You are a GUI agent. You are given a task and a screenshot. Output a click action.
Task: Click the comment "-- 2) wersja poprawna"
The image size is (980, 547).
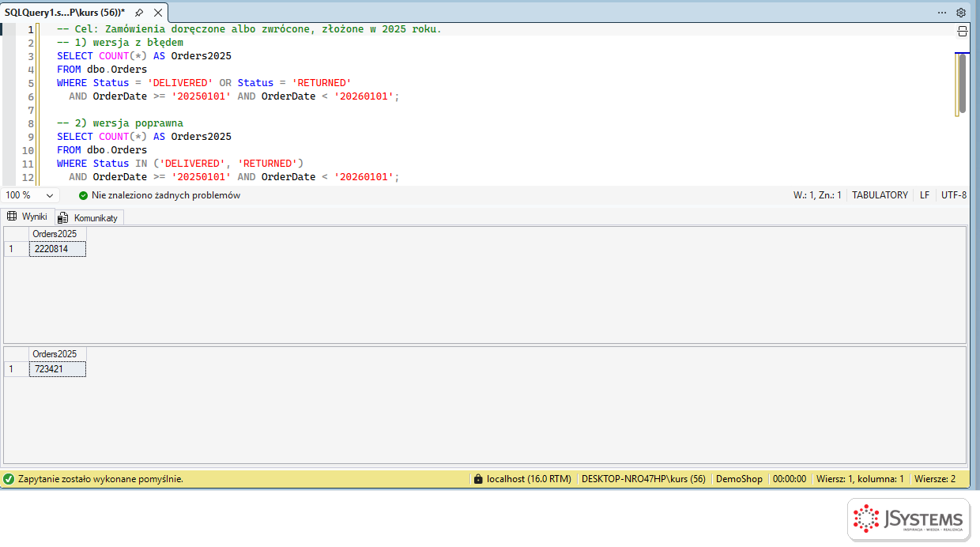coord(120,123)
